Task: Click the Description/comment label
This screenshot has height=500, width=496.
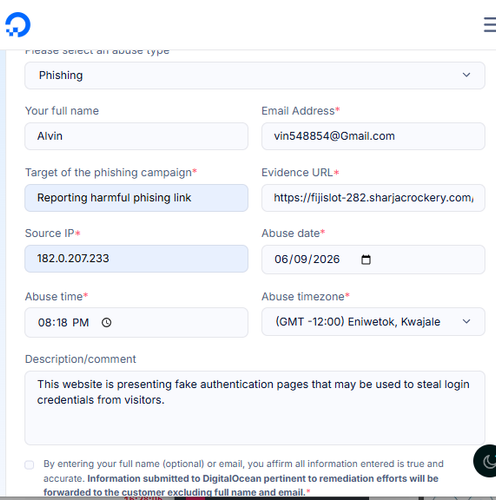Action: click(x=80, y=359)
